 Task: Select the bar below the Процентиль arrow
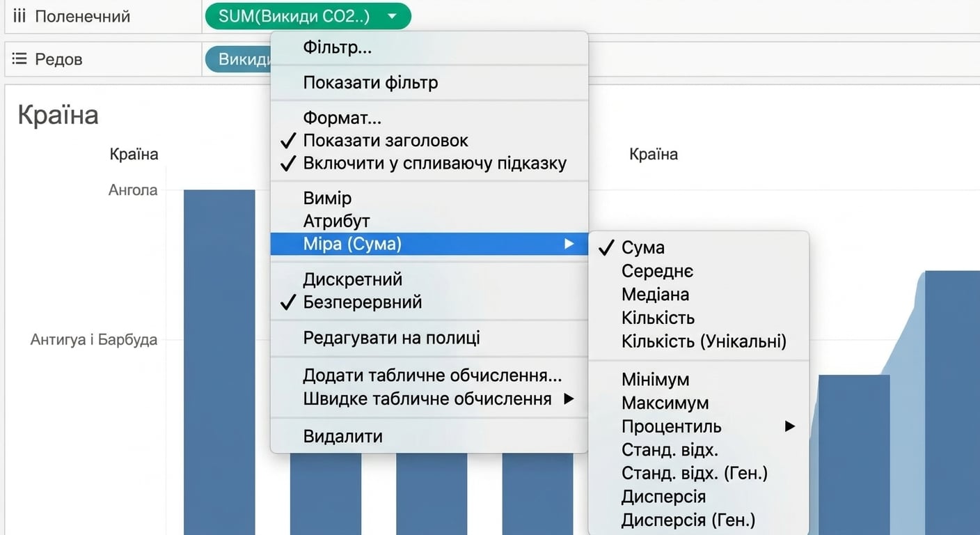(854, 455)
